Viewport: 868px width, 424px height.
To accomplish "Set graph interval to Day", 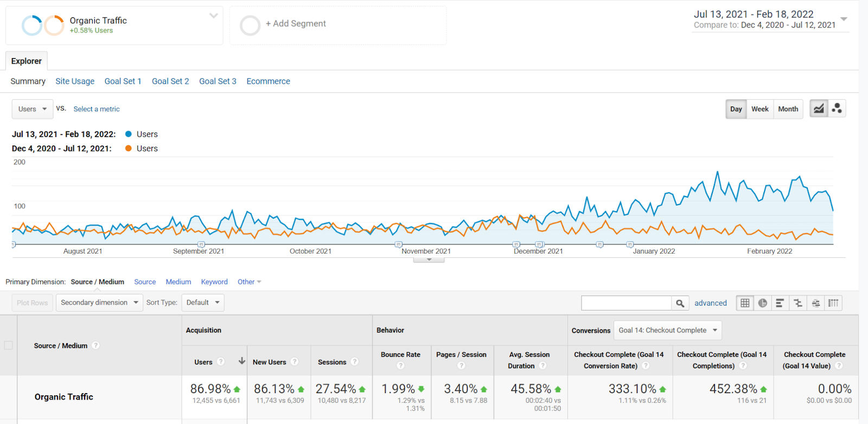I will click(x=736, y=109).
